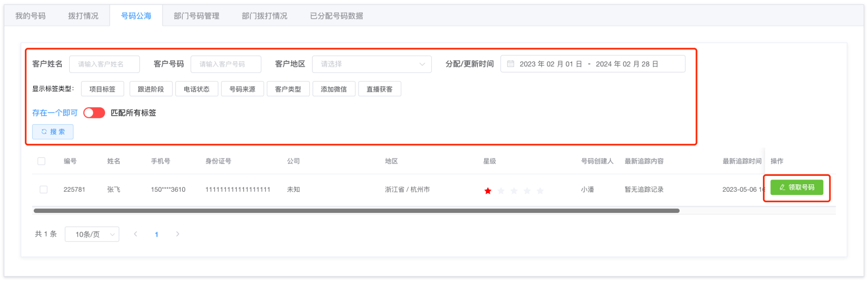
Task: Check the select-all checkbox in table header
Action: [x=42, y=161]
